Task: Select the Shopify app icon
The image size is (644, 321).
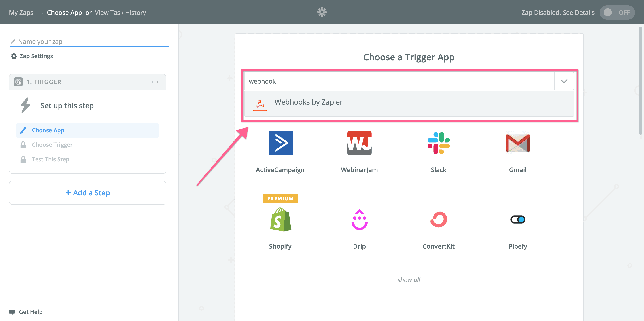Action: click(x=280, y=220)
